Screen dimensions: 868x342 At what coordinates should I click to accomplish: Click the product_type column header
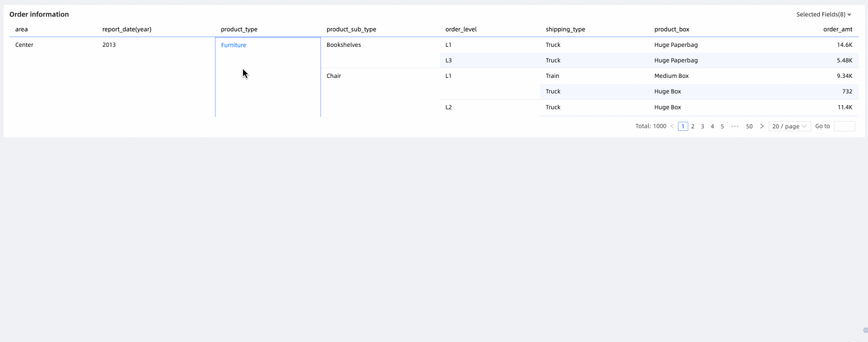click(239, 29)
